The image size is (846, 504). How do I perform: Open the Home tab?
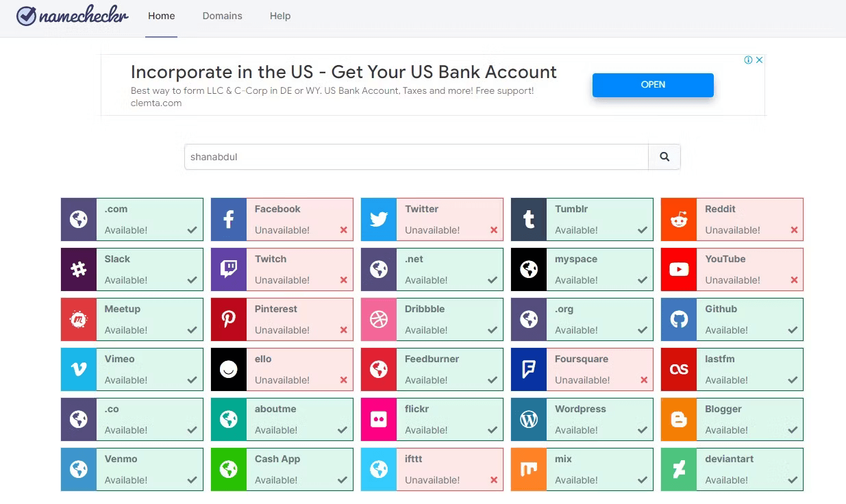(x=162, y=16)
